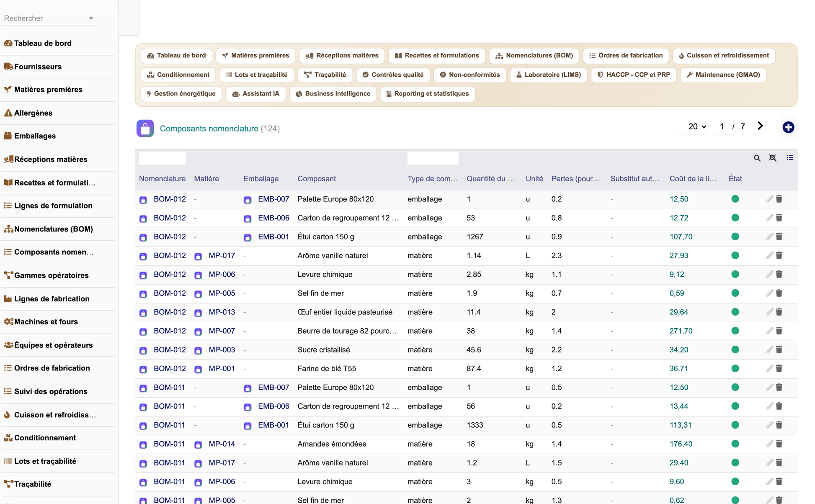Click the add new component plus icon
Viewport: 815px width, 504px height.
[x=788, y=127]
